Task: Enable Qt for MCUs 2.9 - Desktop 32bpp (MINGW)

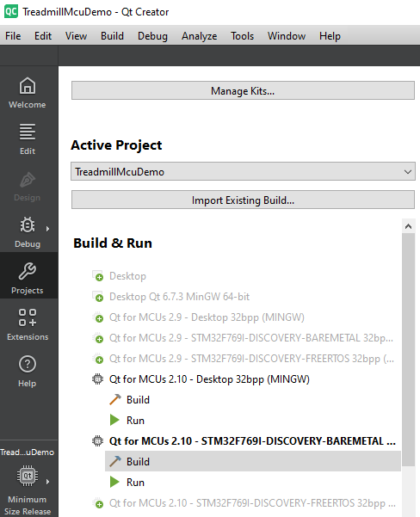Action: coord(207,317)
